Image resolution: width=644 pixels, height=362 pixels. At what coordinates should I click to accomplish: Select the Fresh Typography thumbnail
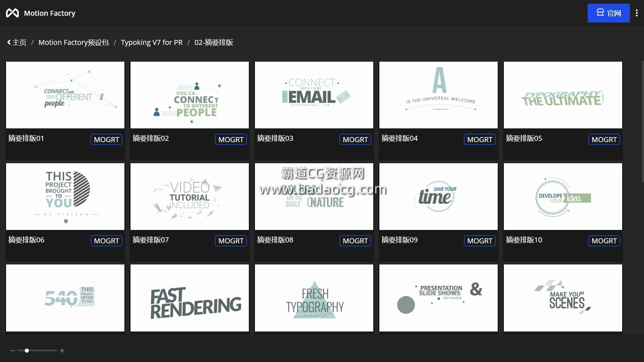tap(314, 298)
